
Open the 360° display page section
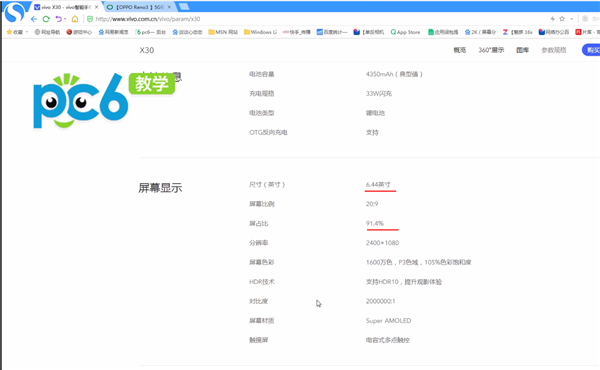(491, 50)
